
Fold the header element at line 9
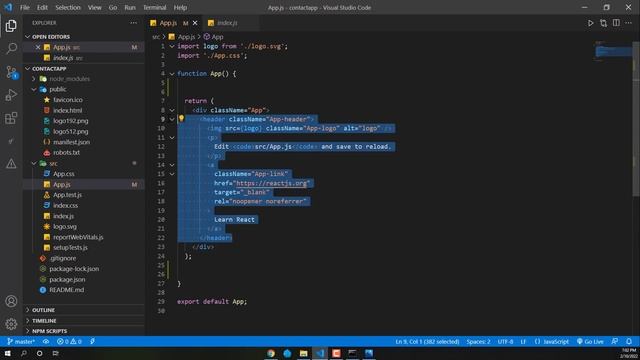click(x=172, y=119)
